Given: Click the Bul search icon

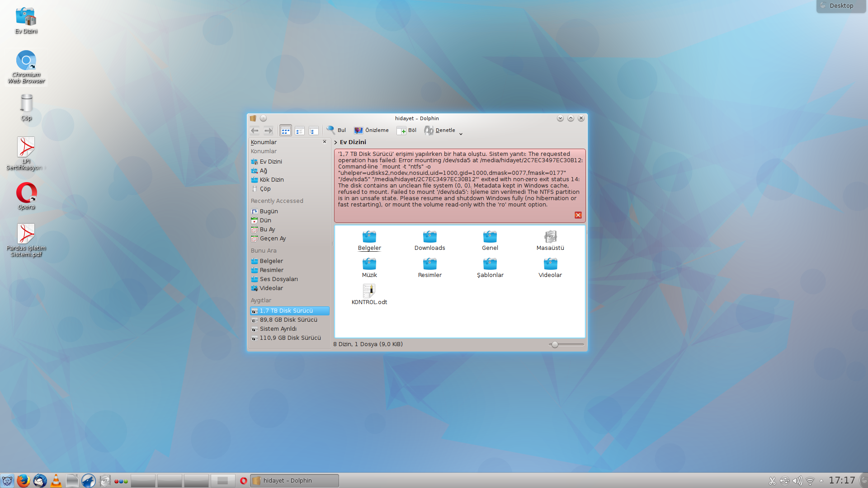Looking at the screenshot, I should [x=331, y=130].
